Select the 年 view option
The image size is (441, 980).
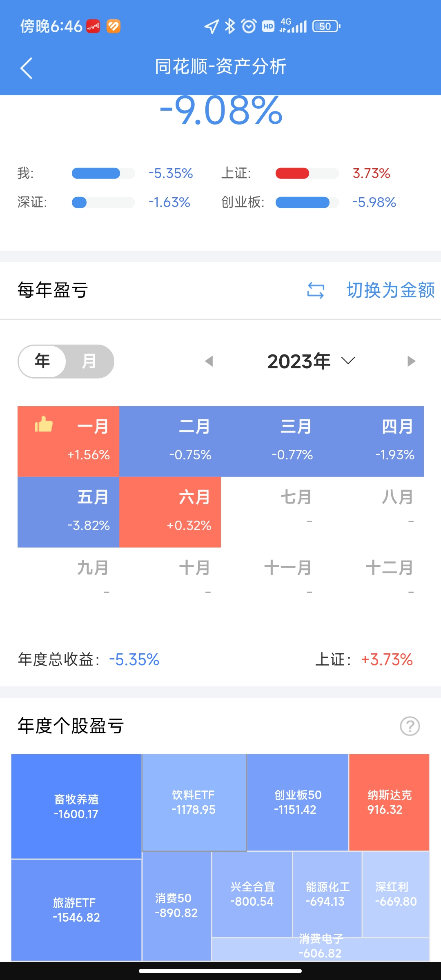tap(42, 361)
